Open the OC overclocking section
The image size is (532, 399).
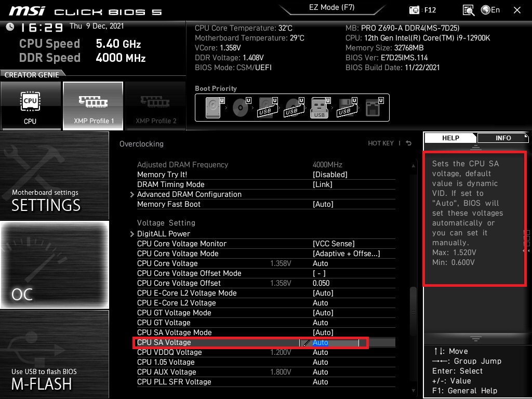pyautogui.click(x=55, y=265)
